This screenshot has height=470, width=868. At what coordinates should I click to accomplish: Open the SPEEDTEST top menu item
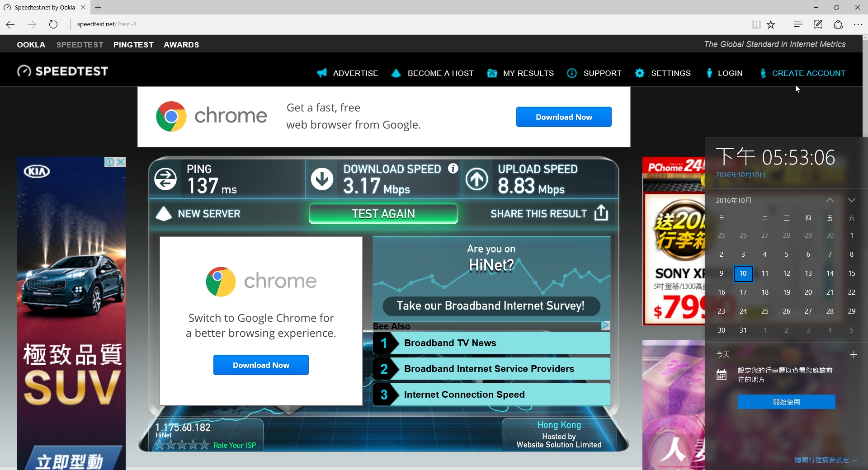pyautogui.click(x=80, y=45)
